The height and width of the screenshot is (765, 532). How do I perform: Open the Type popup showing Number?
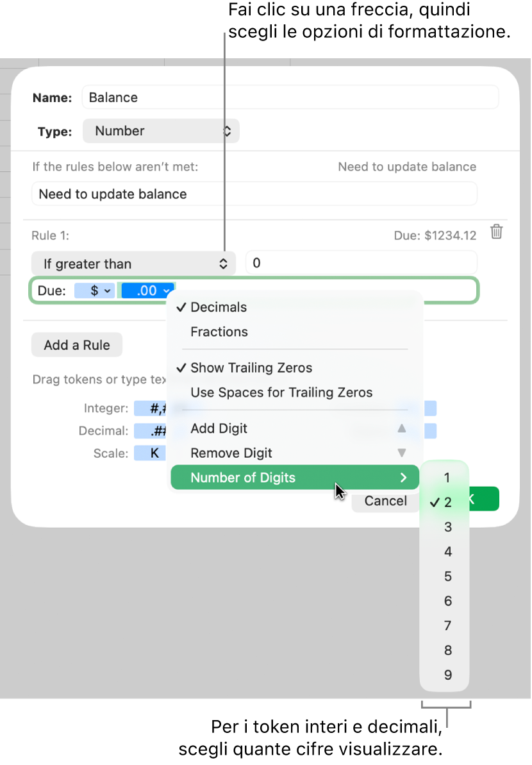161,131
